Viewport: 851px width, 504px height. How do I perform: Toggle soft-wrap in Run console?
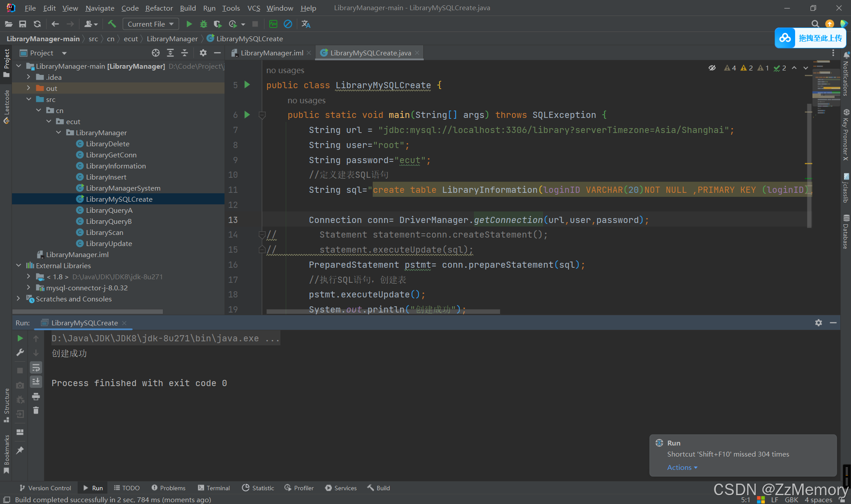(36, 367)
